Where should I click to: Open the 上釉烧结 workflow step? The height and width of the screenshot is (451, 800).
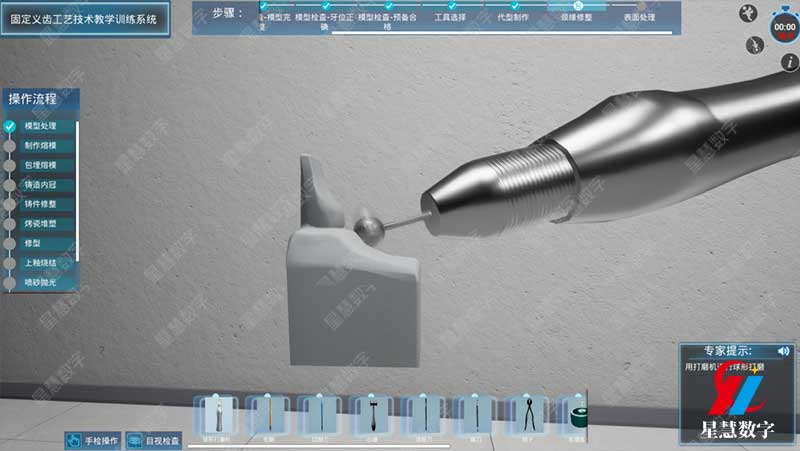[40, 262]
